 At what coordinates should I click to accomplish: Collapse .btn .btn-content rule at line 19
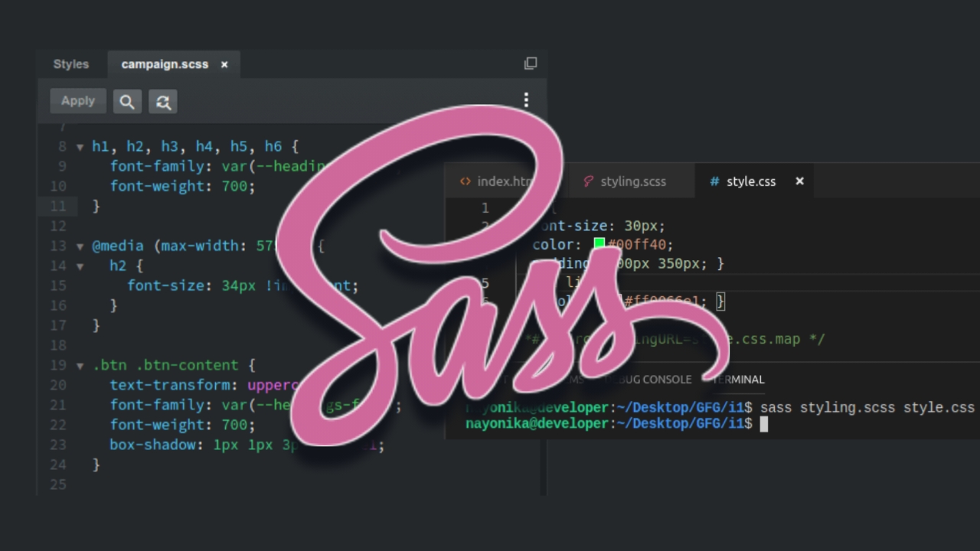[80, 366]
